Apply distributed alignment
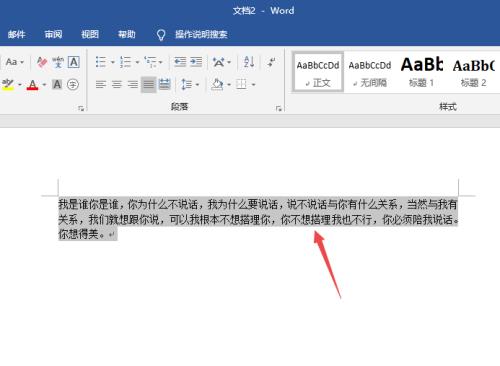 click(x=164, y=84)
